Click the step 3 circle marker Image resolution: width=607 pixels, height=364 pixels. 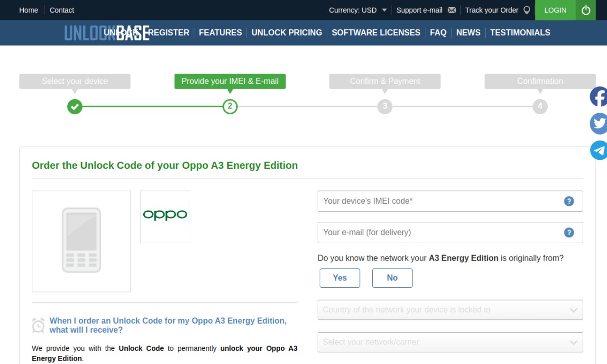(385, 106)
